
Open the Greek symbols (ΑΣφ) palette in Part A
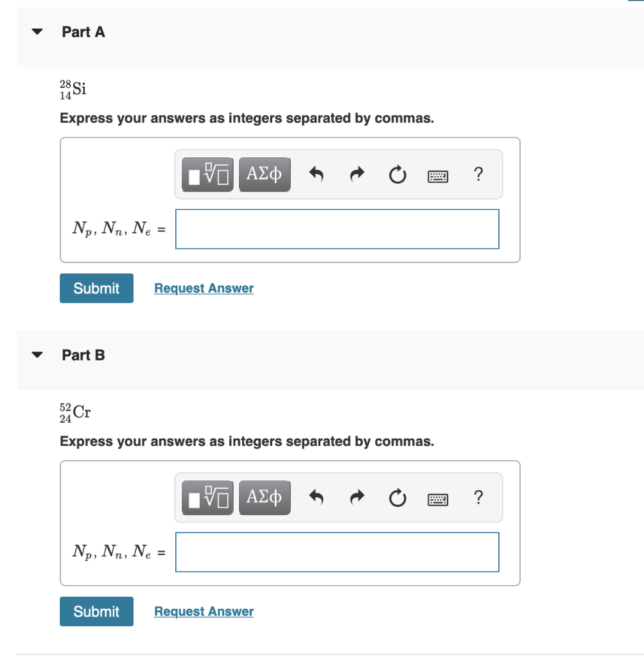point(265,174)
